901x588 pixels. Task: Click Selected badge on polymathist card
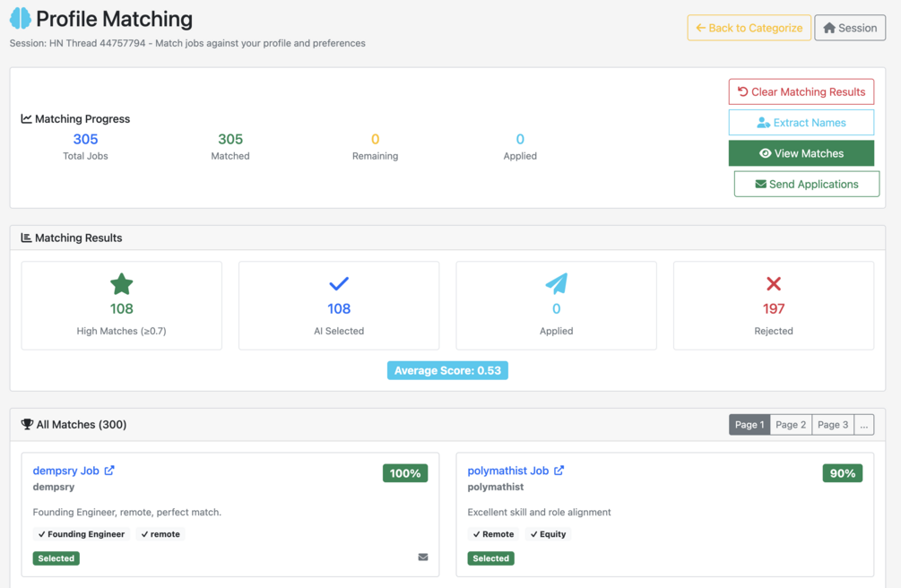(x=490, y=558)
